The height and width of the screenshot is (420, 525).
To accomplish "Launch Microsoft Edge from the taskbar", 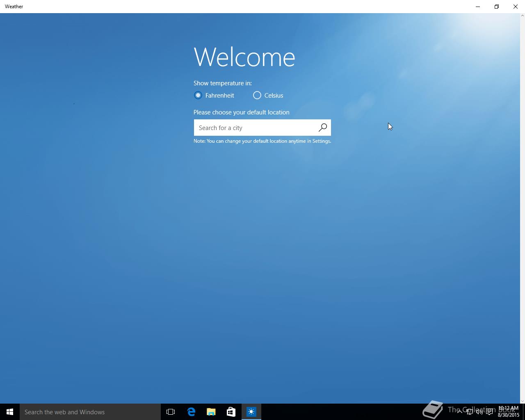I will (191, 412).
